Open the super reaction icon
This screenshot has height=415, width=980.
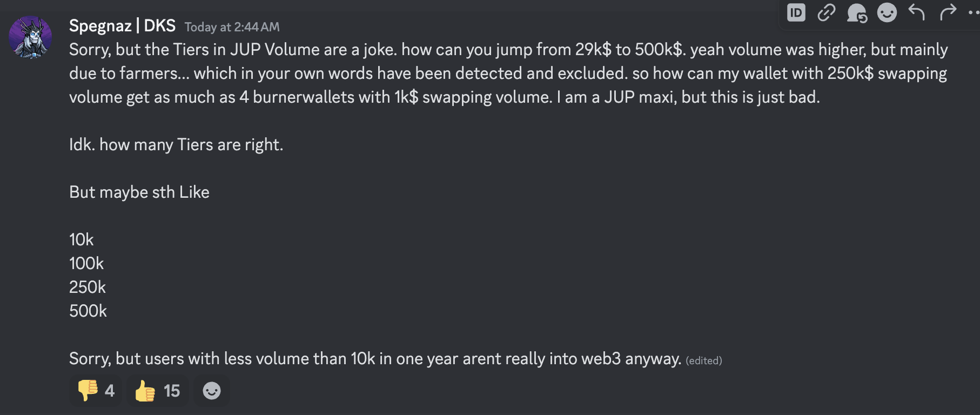857,13
